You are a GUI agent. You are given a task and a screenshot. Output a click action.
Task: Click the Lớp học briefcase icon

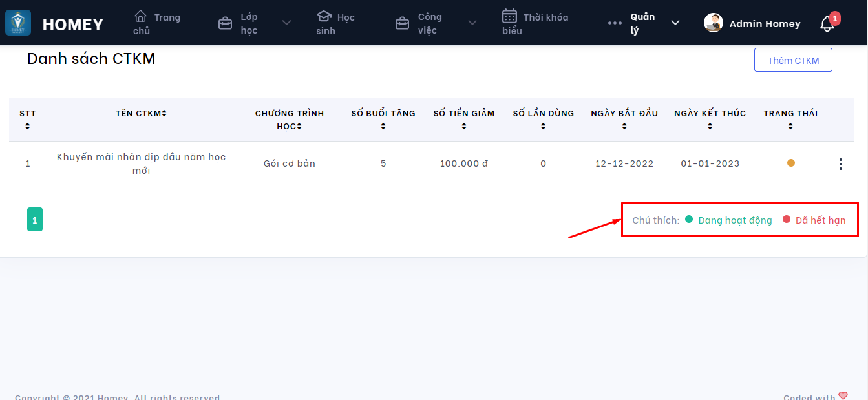pyautogui.click(x=225, y=24)
